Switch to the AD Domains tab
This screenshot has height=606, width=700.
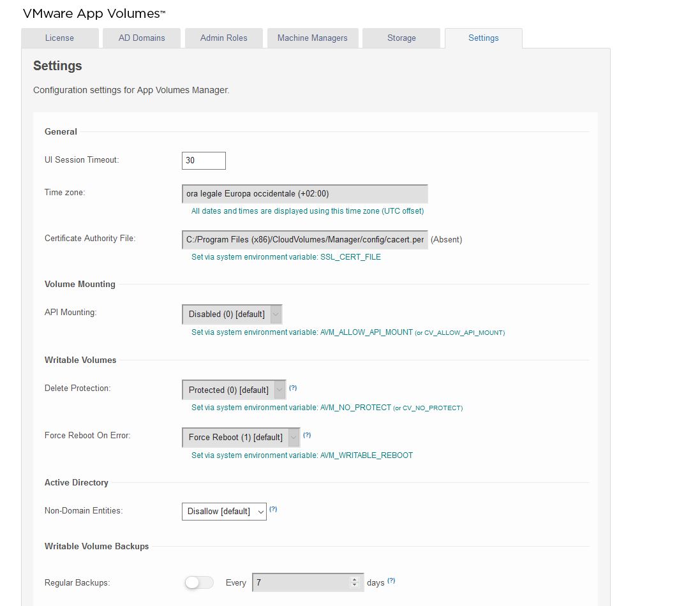click(x=142, y=38)
